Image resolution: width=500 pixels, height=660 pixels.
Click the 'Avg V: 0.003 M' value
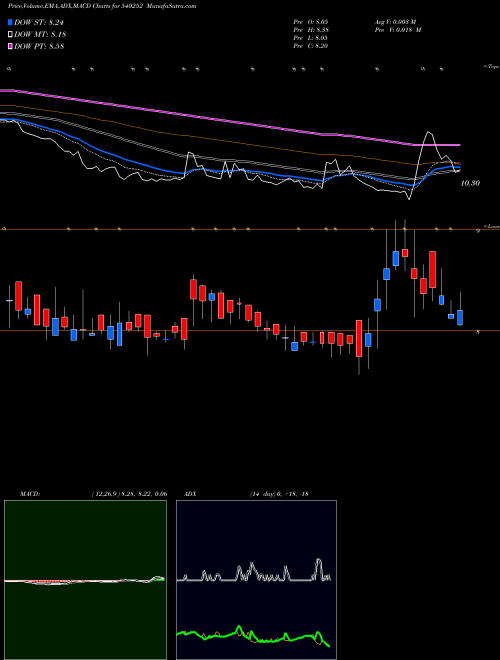(395, 22)
